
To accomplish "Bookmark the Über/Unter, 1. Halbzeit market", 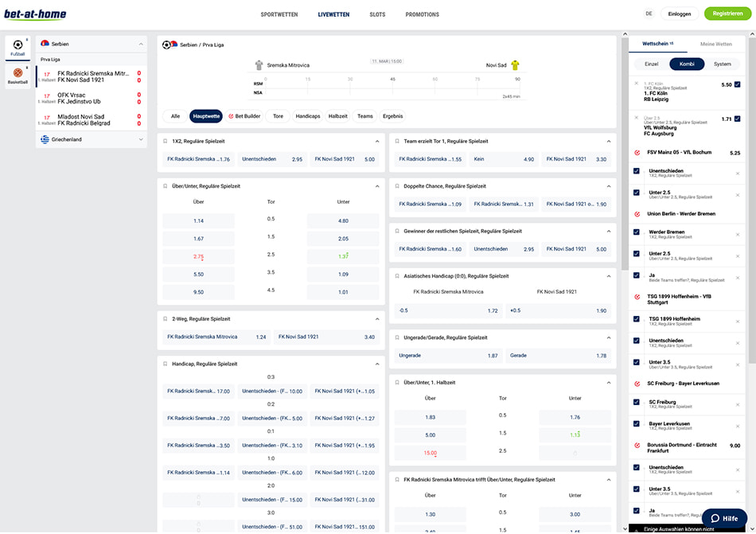I will (397, 383).
